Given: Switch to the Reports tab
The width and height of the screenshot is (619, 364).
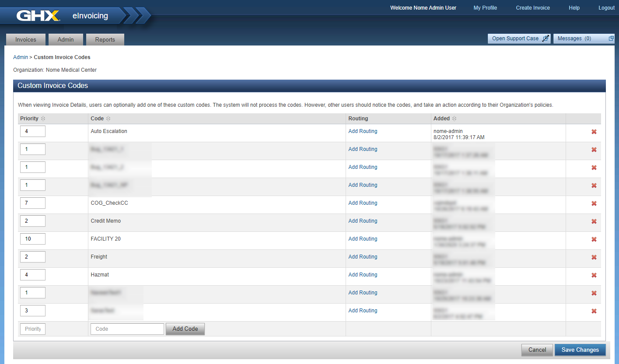Looking at the screenshot, I should click(105, 40).
